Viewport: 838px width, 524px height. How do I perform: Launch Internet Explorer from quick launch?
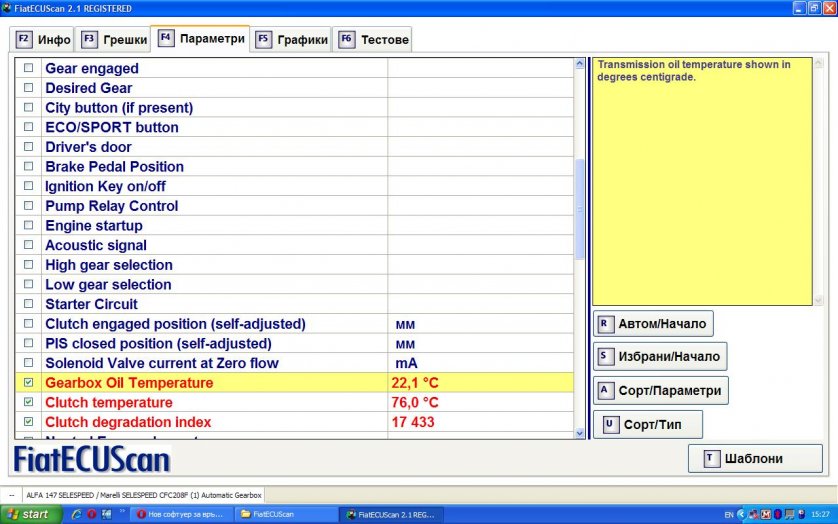point(75,514)
